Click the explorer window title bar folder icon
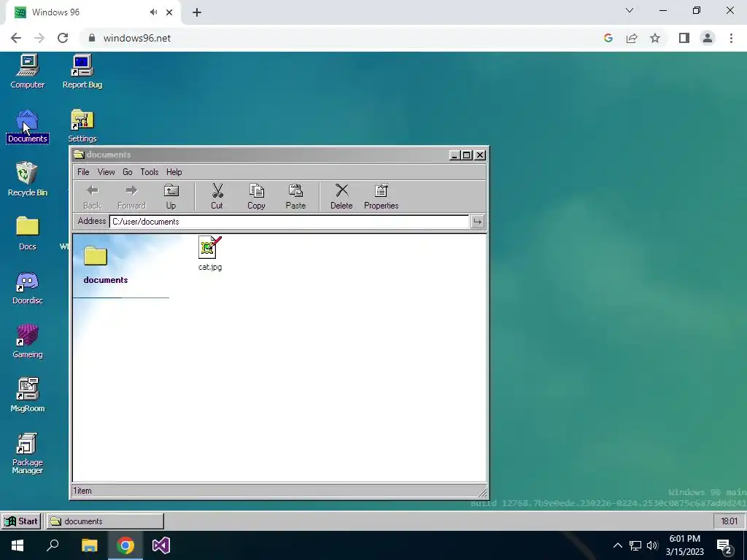This screenshot has height=560, width=747. coord(79,155)
